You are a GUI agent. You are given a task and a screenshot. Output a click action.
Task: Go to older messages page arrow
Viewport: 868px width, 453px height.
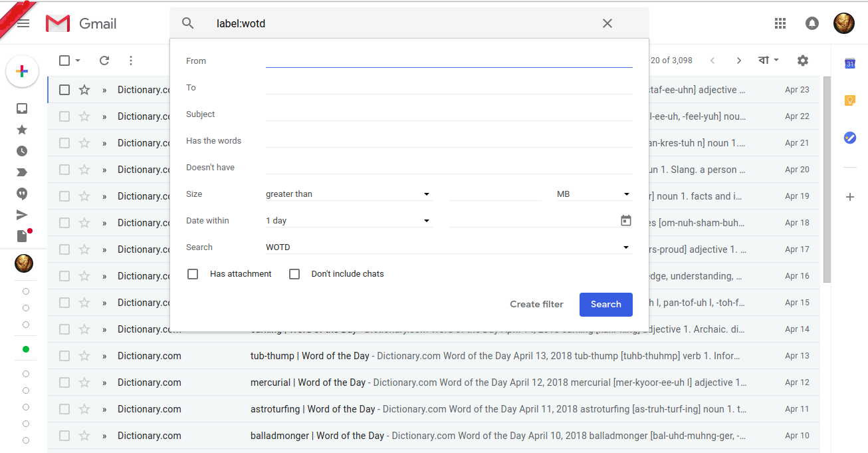tap(739, 61)
